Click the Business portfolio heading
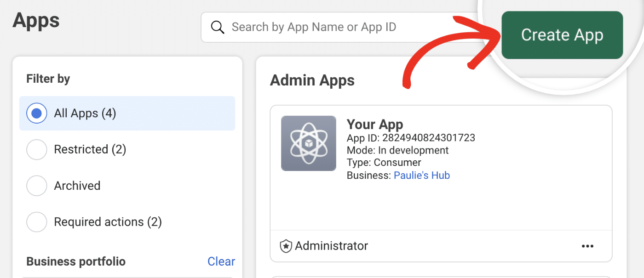644x278 pixels. coord(76,261)
